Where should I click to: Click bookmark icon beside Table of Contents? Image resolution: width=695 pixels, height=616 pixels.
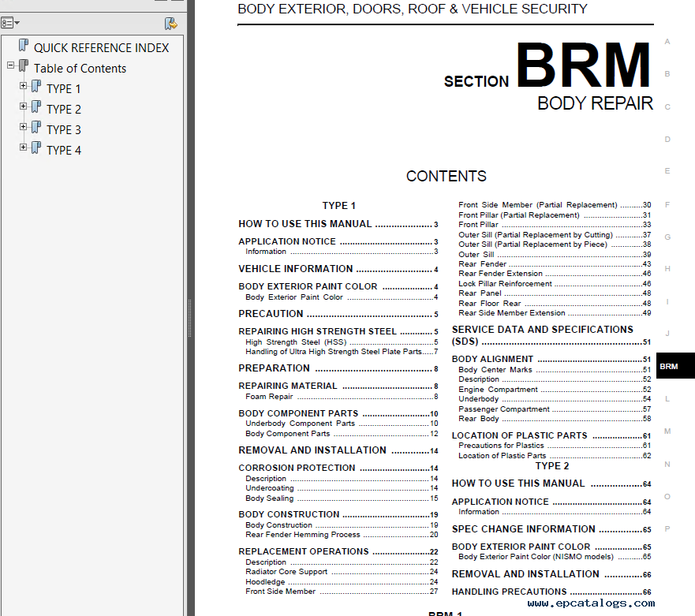point(24,66)
